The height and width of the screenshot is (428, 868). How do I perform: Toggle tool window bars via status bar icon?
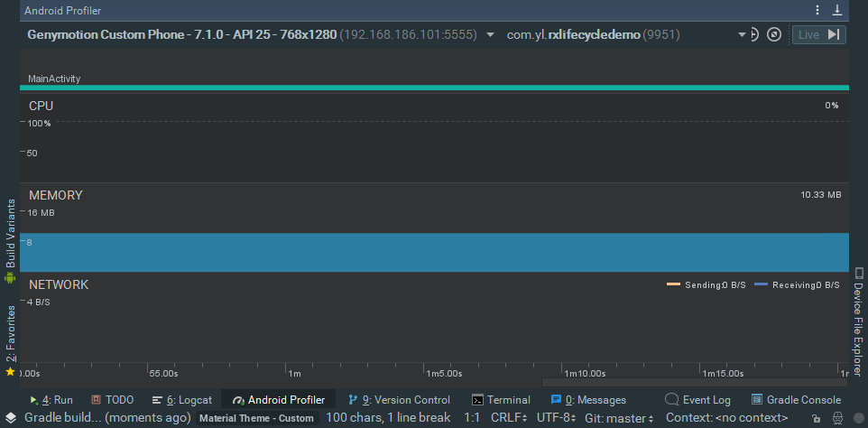pos(11,417)
